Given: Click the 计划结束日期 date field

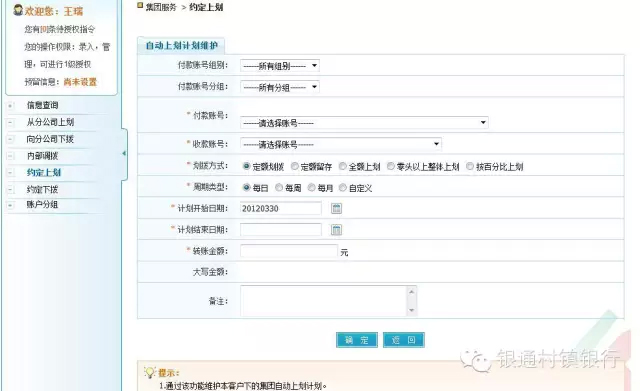Looking at the screenshot, I should (281, 230).
